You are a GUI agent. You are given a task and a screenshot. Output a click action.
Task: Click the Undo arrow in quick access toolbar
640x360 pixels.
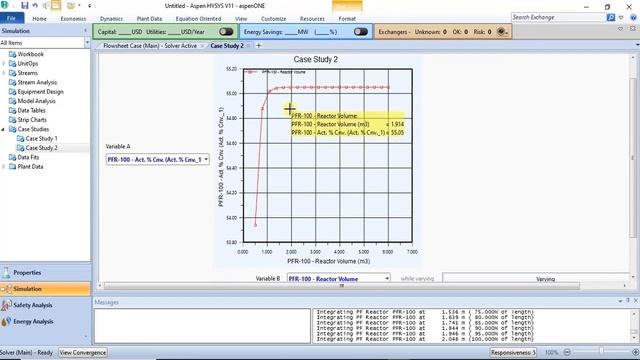(35, 5)
